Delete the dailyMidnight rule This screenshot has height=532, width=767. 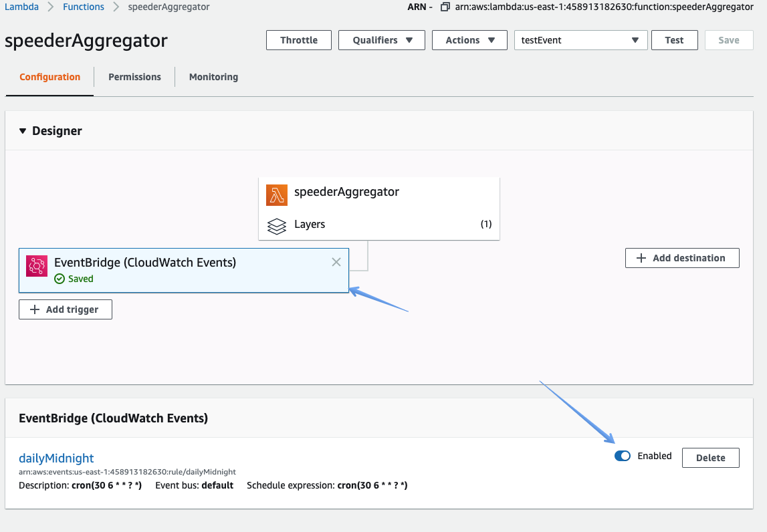point(710,458)
